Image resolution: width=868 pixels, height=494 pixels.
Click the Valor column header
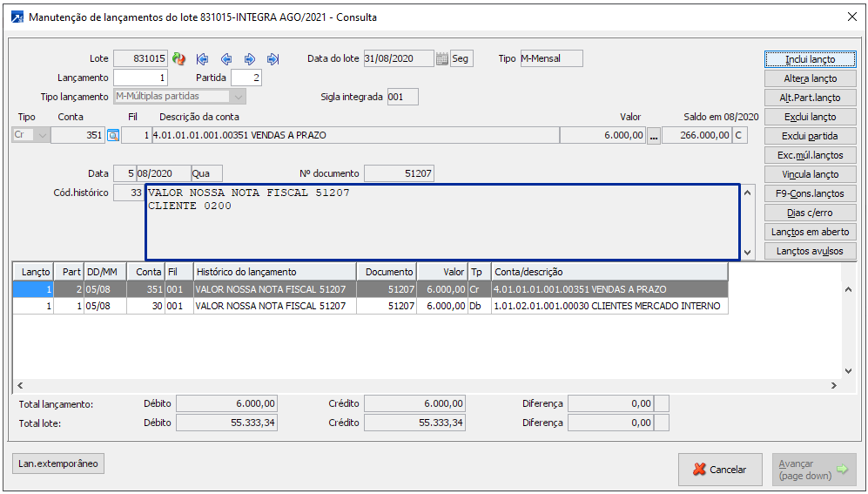tap(442, 272)
